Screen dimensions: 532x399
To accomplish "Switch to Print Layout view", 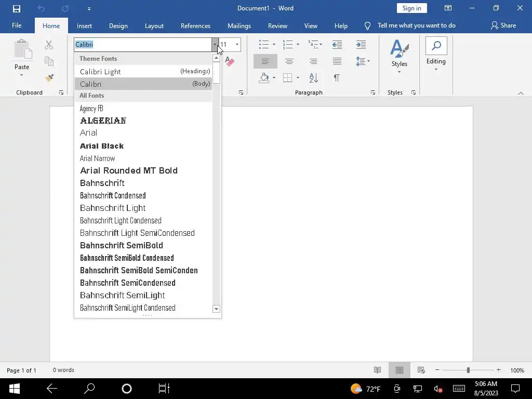I will (x=400, y=370).
